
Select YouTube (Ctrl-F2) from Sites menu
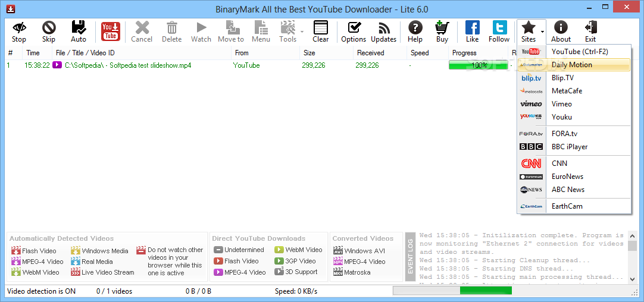[x=574, y=51]
